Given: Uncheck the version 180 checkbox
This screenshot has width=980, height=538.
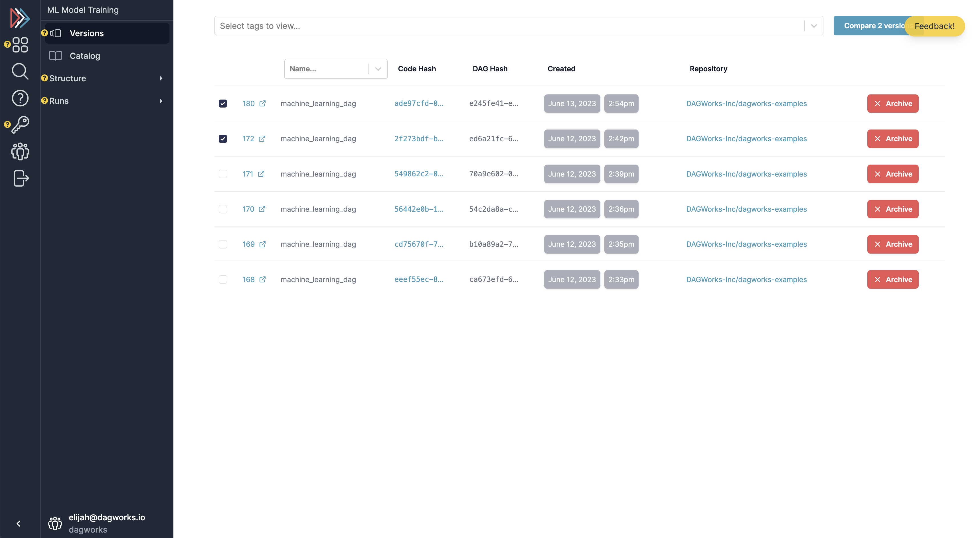Looking at the screenshot, I should (x=223, y=104).
